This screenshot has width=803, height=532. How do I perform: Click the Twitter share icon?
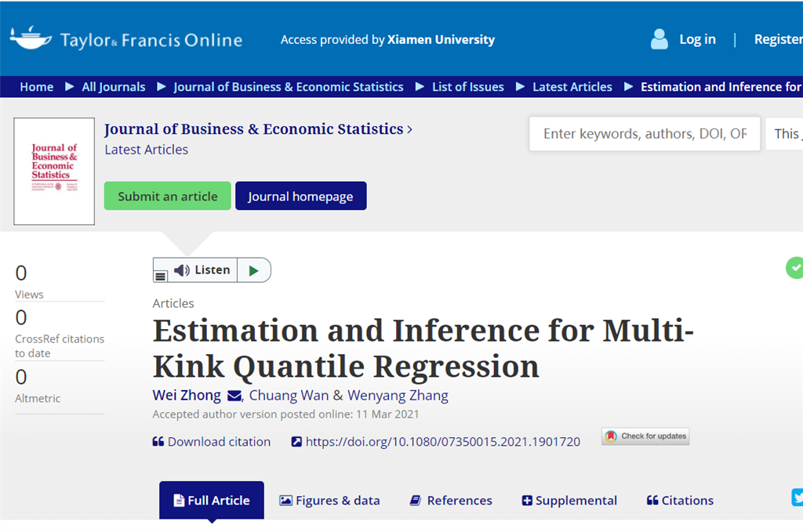click(798, 498)
